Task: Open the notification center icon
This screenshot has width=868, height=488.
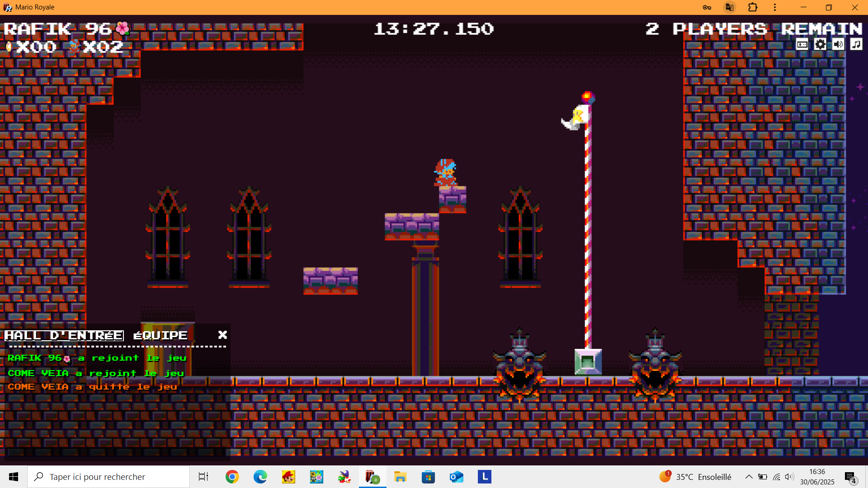Action: point(850,477)
